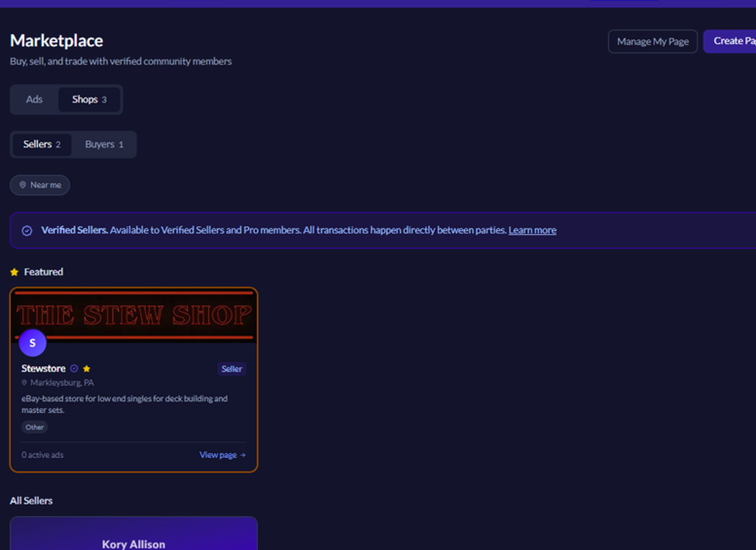This screenshot has height=550, width=756.
Task: Select the Other category tag
Action: click(x=35, y=427)
